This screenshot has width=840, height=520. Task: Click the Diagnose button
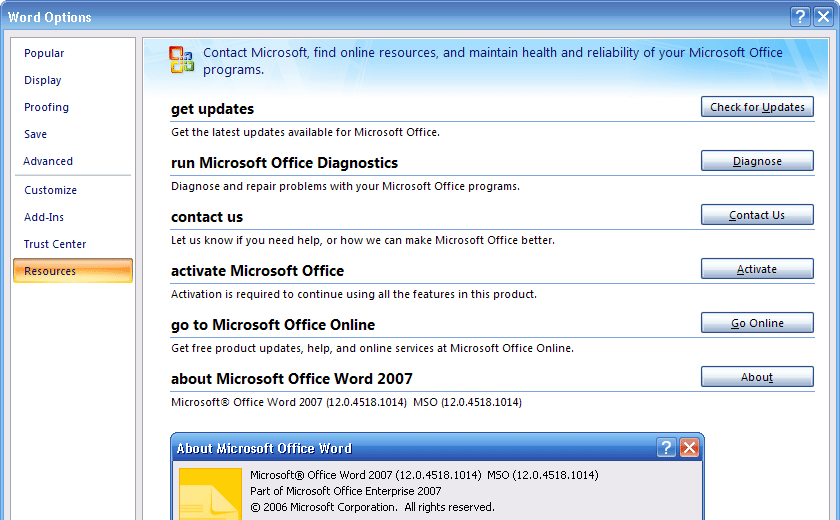pyautogui.click(x=757, y=161)
